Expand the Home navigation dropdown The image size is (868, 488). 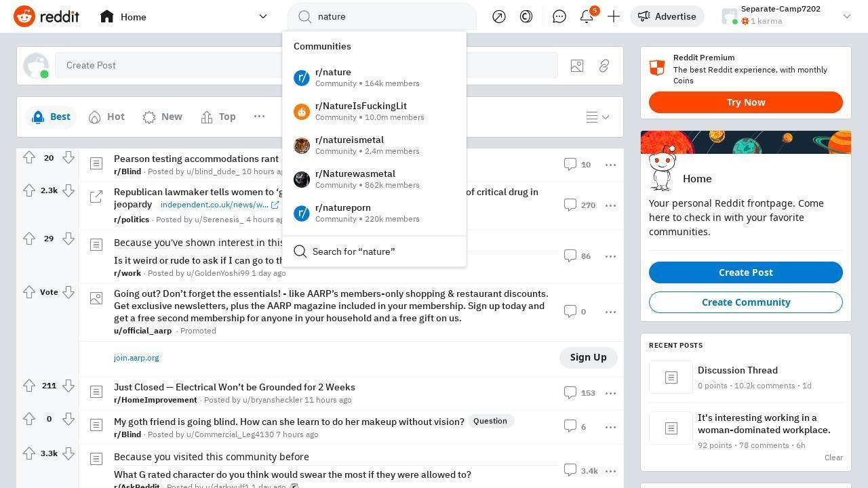pos(262,16)
